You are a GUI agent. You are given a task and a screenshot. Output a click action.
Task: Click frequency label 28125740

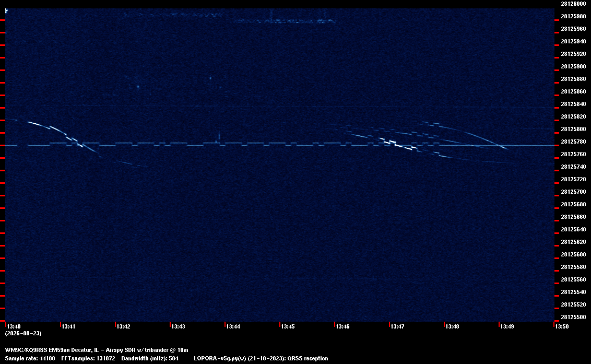[573, 167]
